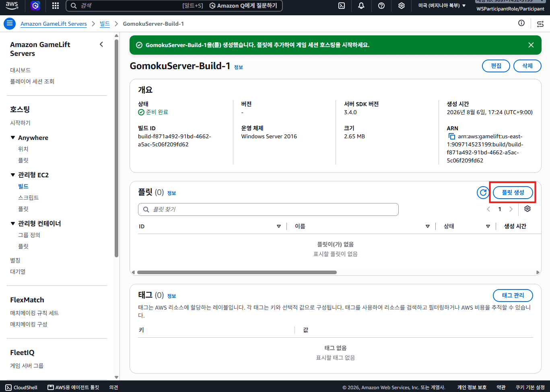This screenshot has width=550, height=392.
Task: Open 정보 link beside 태그 heading
Action: [172, 296]
